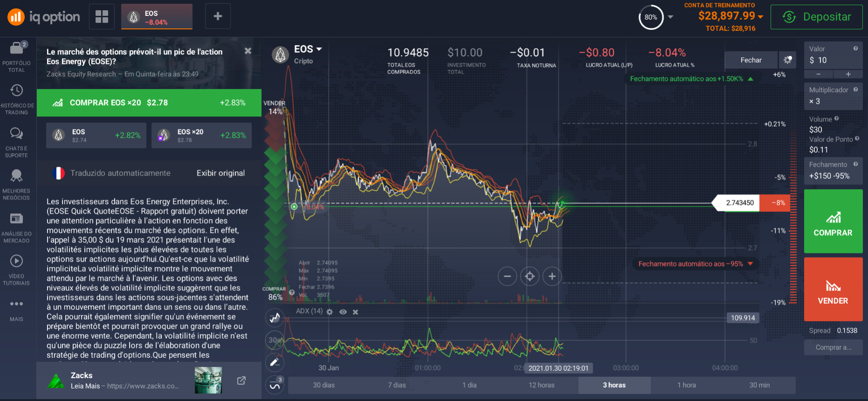Remove the ADX indicator
Screen dimensions: 868x401
pyautogui.click(x=355, y=312)
